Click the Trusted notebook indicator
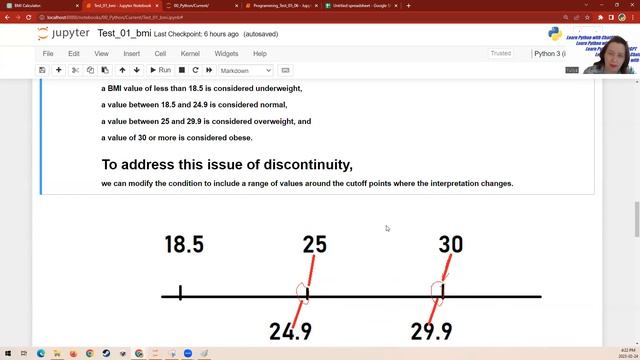Viewport: 640px width, 360px height. [500, 53]
